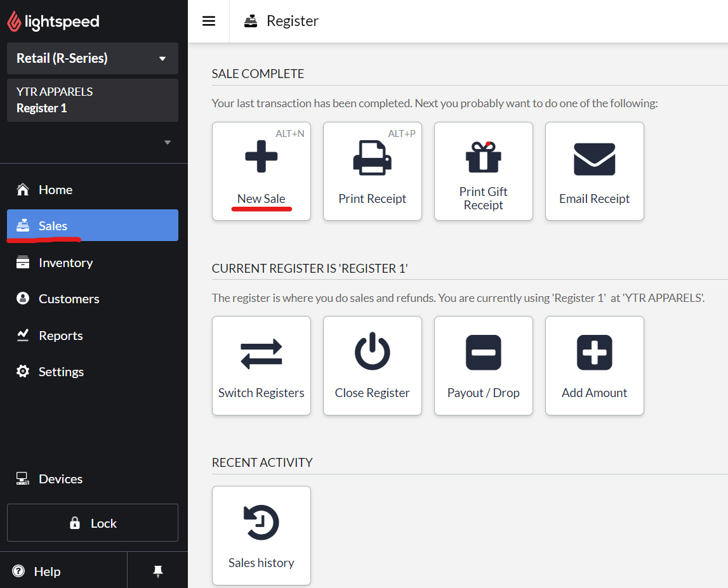This screenshot has width=728, height=588.
Task: Open Inventory from the sidebar
Action: pos(65,263)
